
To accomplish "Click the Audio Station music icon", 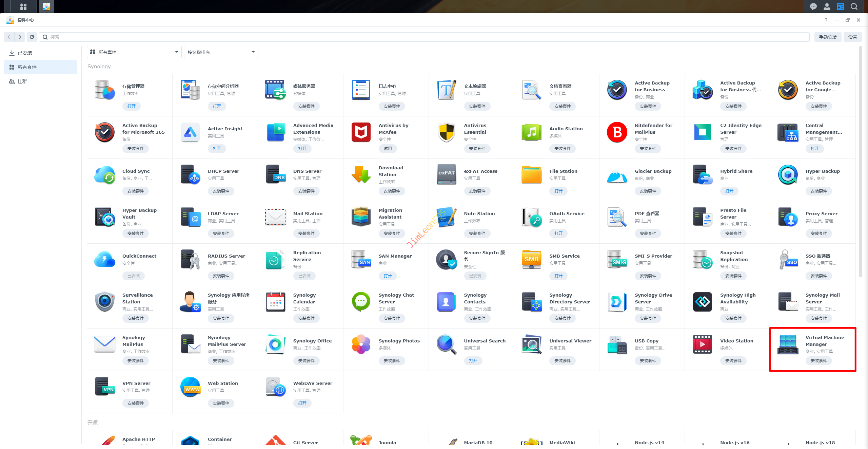I will 531,132.
